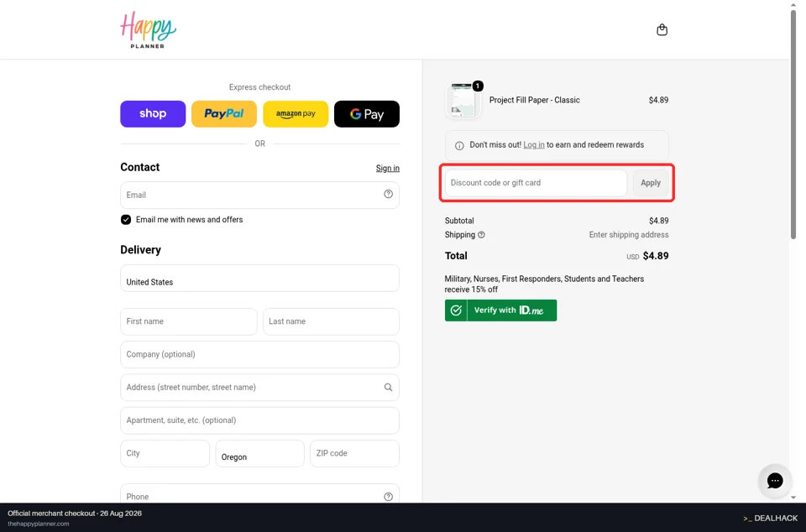This screenshot has width=806, height=532.
Task: Click the info icon beside rewards notice
Action: click(459, 145)
